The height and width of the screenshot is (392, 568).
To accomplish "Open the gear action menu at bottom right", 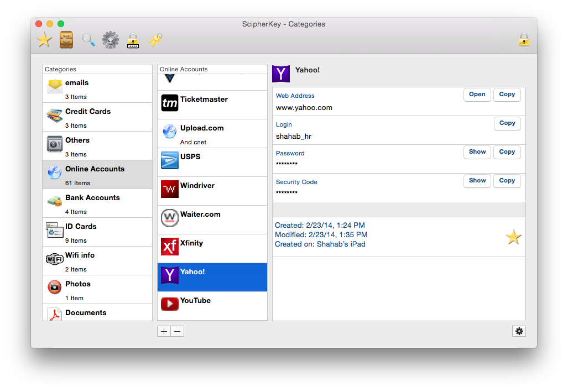I will (x=519, y=331).
